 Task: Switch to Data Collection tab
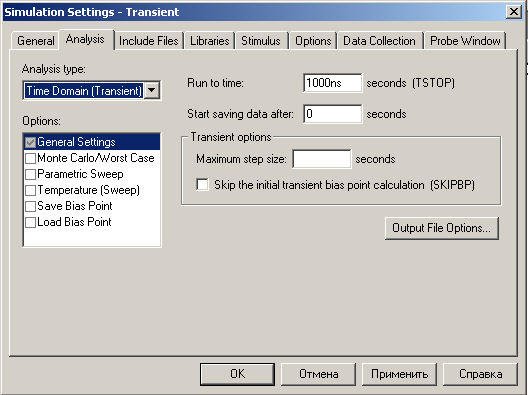[x=380, y=41]
